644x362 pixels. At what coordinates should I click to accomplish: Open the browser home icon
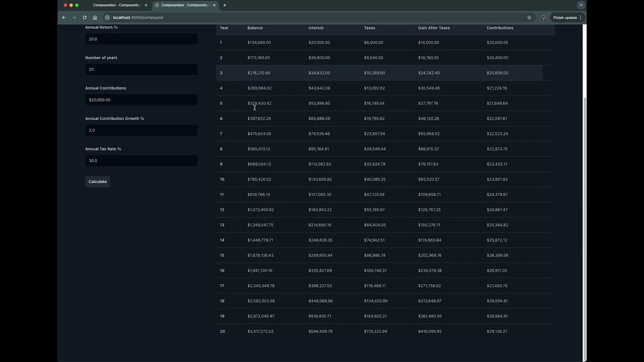[95, 18]
